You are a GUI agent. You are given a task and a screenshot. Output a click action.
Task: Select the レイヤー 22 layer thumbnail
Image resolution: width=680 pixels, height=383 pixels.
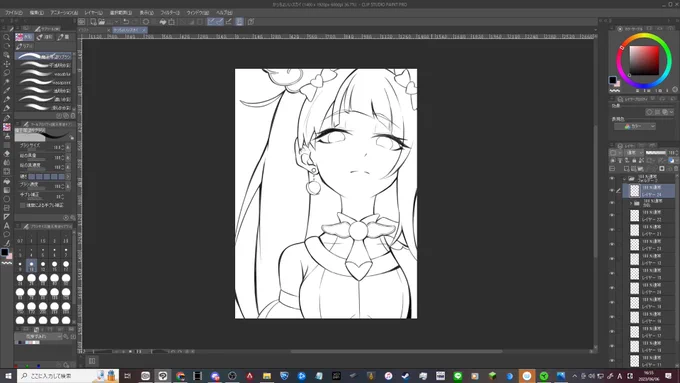click(x=634, y=216)
